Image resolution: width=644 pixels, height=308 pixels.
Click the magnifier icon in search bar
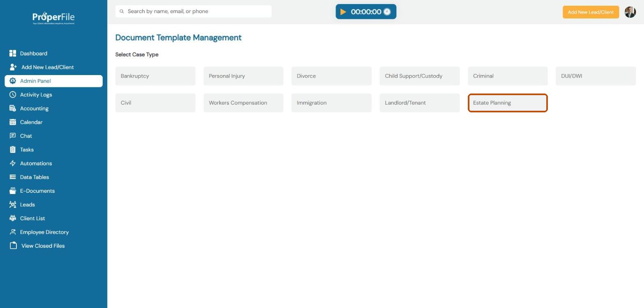pos(122,11)
